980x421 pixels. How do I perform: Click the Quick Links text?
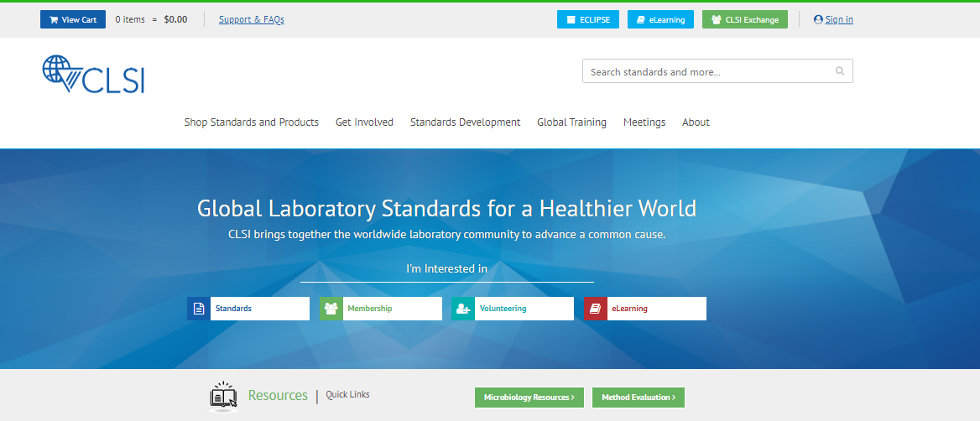[x=347, y=394]
